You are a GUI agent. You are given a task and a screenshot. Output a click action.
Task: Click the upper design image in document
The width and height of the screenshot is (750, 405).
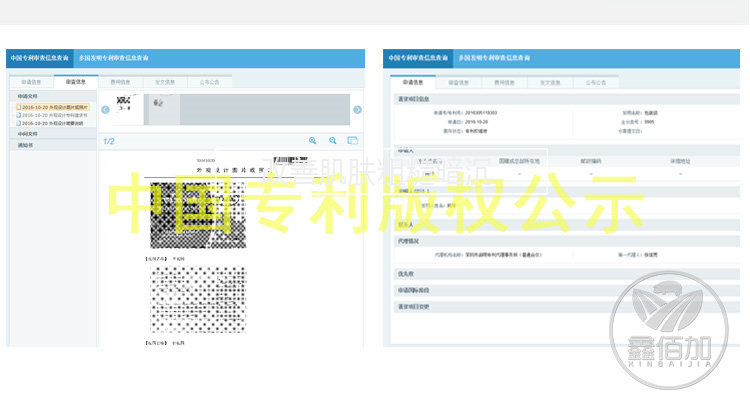point(198,214)
